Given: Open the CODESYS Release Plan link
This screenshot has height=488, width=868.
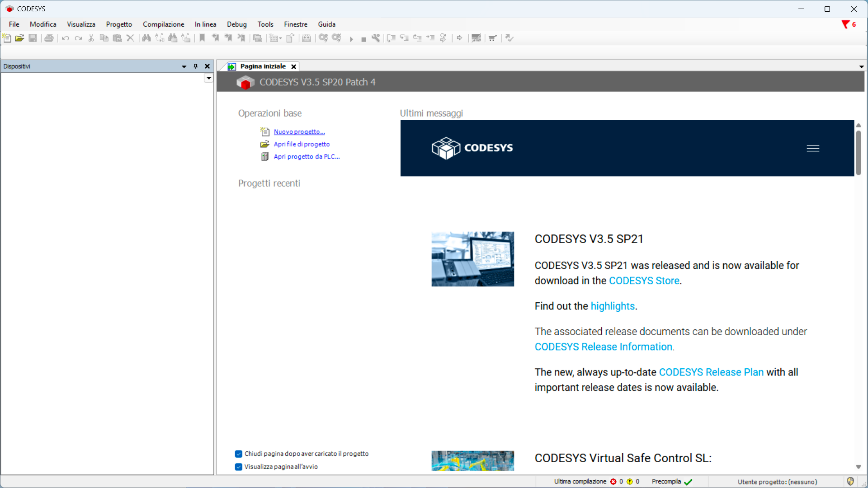Looking at the screenshot, I should coord(711,372).
